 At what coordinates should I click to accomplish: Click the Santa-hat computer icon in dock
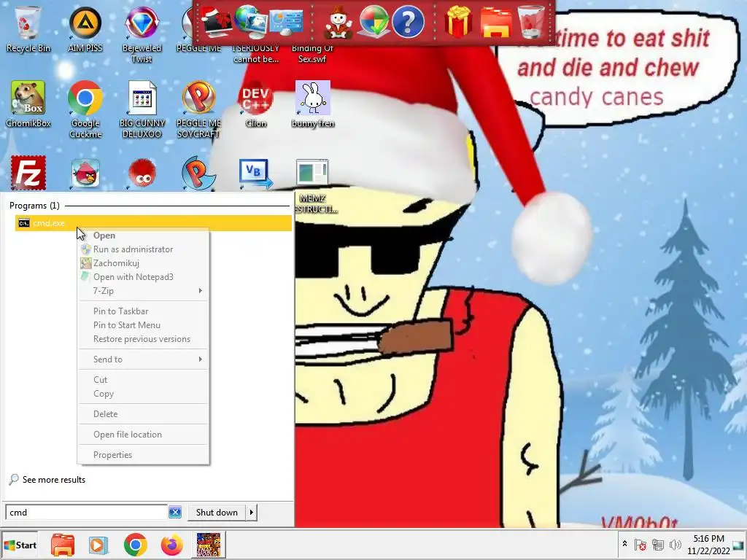coord(216,22)
